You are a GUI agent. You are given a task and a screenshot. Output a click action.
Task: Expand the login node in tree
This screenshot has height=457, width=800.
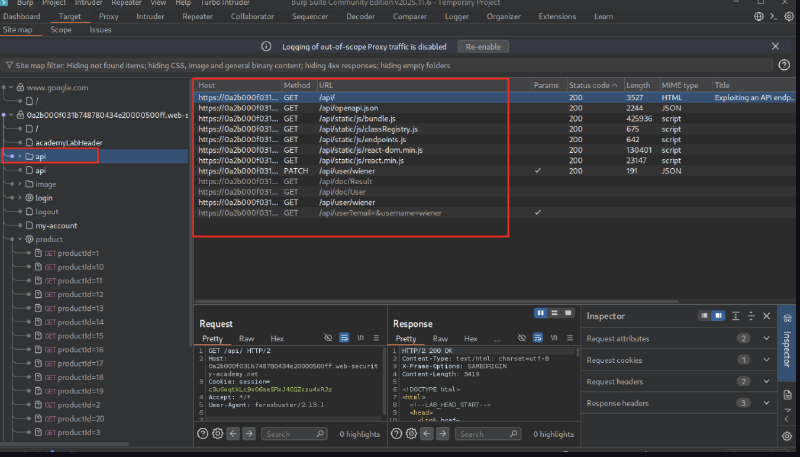pos(20,198)
